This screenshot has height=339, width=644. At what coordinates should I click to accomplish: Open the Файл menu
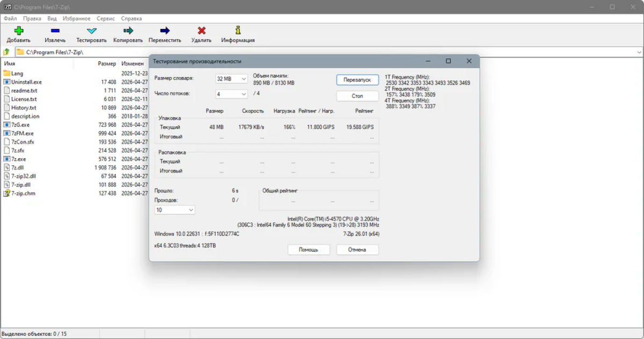(10, 18)
